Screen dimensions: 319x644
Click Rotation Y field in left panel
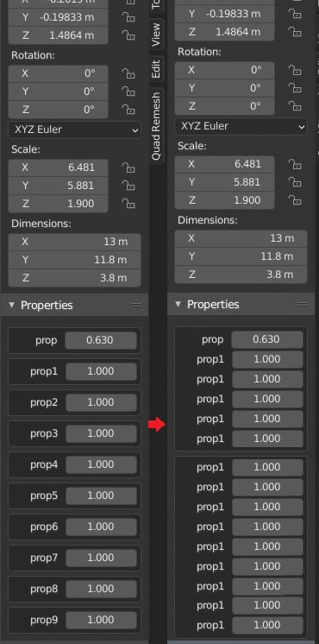click(x=59, y=92)
